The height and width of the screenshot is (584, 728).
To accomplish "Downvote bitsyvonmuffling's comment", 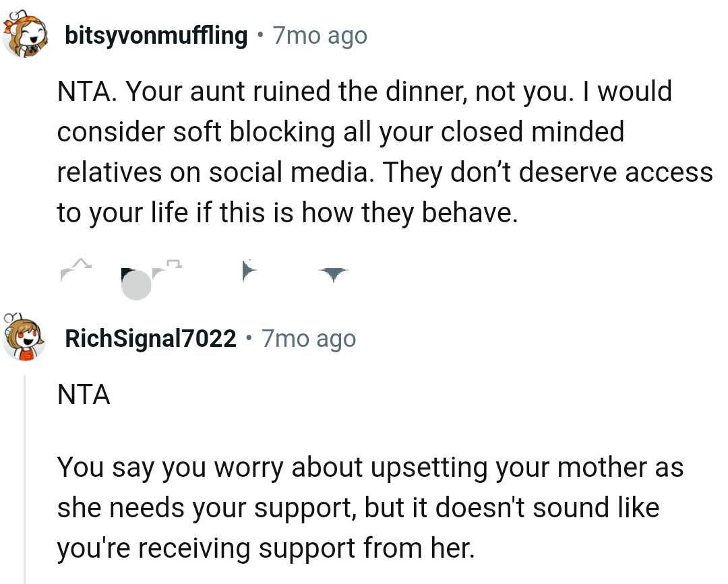I will tap(332, 271).
